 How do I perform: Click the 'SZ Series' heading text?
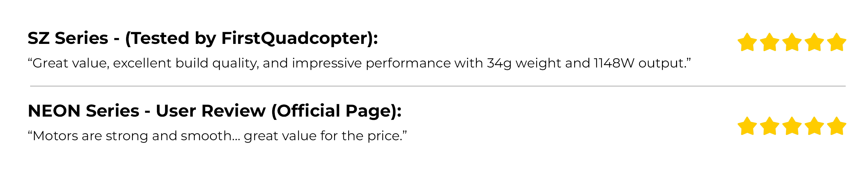click(68, 38)
